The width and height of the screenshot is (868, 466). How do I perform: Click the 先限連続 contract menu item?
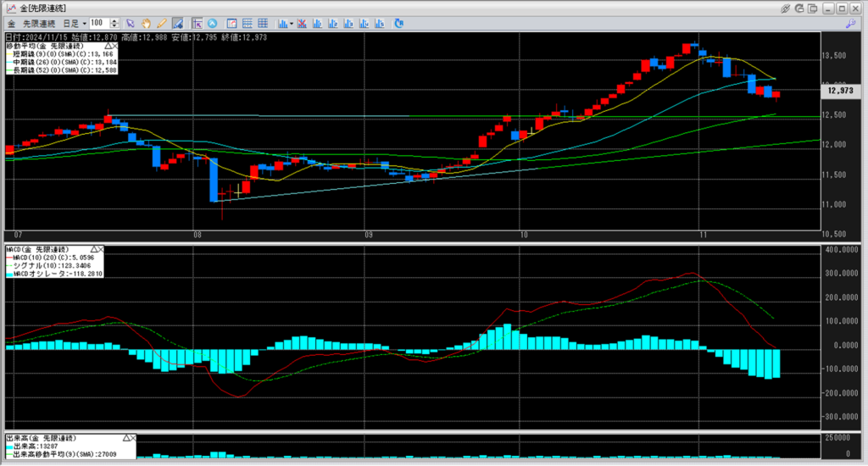click(37, 23)
